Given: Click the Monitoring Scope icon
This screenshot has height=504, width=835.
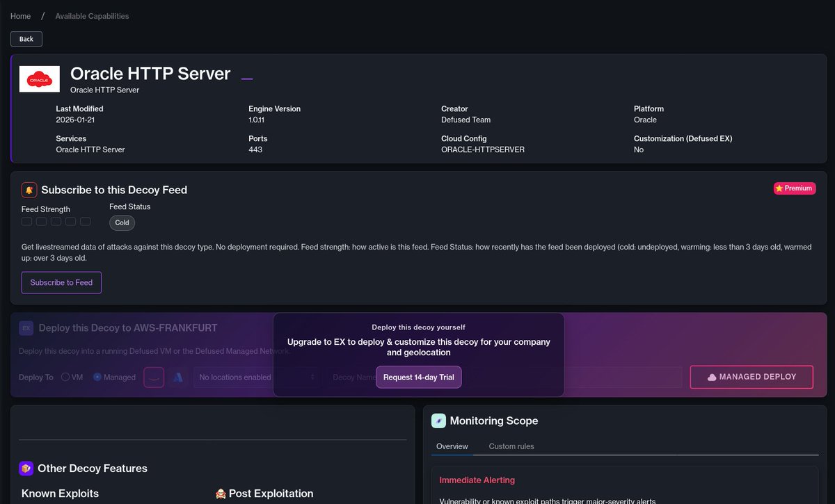Looking at the screenshot, I should [438, 421].
